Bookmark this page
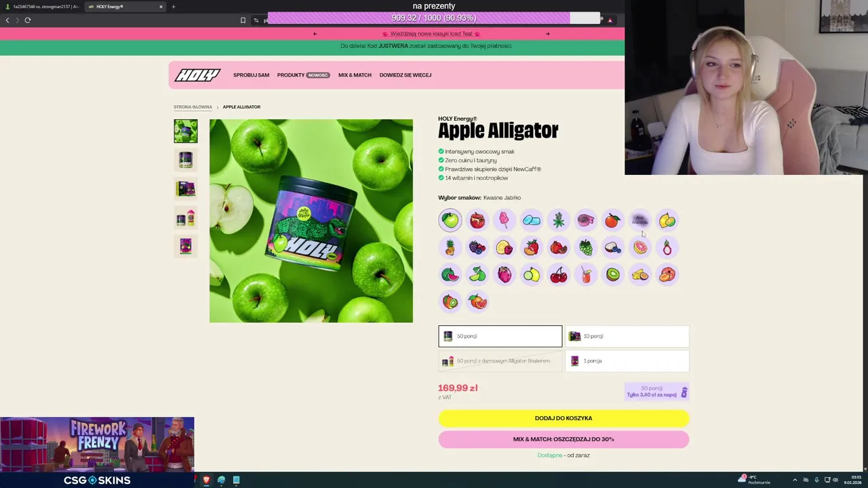The width and height of the screenshot is (868, 488). [243, 20]
